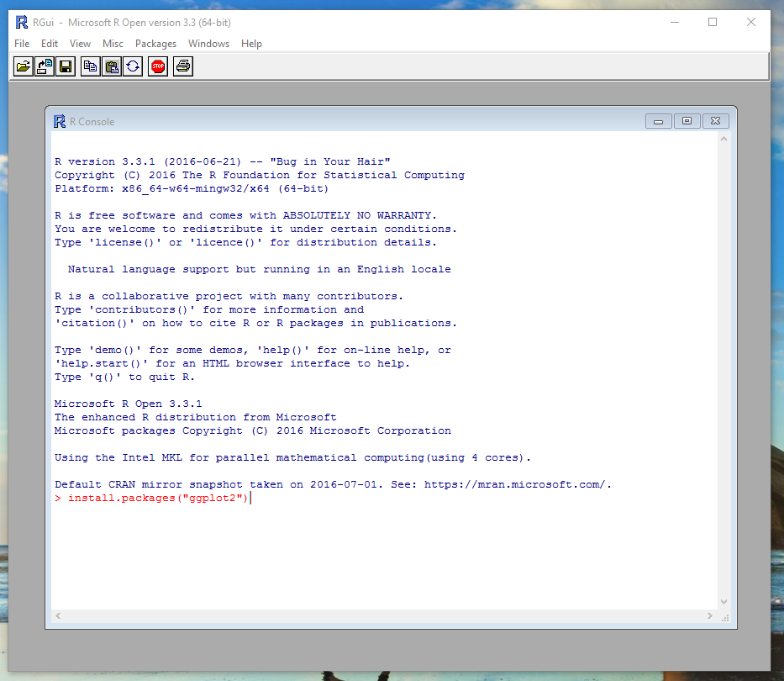This screenshot has width=784, height=681.
Task: Click the console vertical scrollbar down arrow
Action: pyautogui.click(x=724, y=601)
